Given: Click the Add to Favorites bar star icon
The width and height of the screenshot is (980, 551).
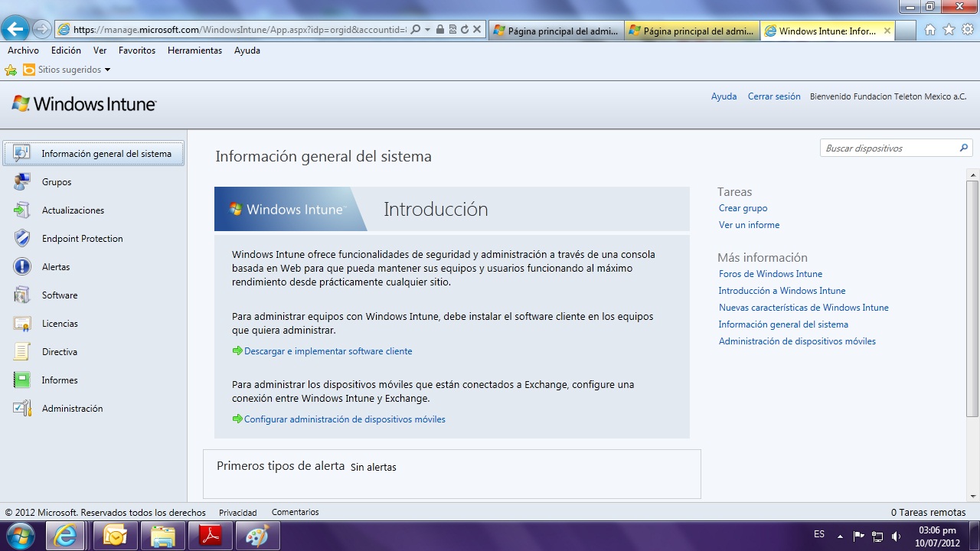Looking at the screenshot, I should [11, 70].
